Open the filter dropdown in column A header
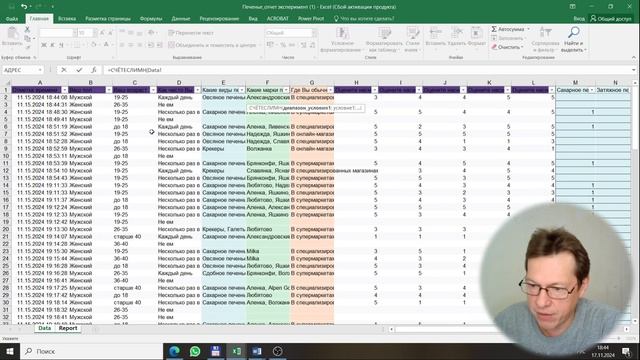The height and width of the screenshot is (360, 640). pos(64,90)
